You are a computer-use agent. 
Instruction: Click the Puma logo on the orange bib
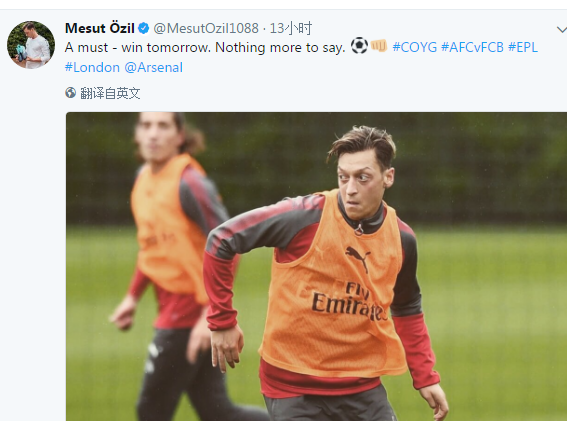[x=358, y=258]
